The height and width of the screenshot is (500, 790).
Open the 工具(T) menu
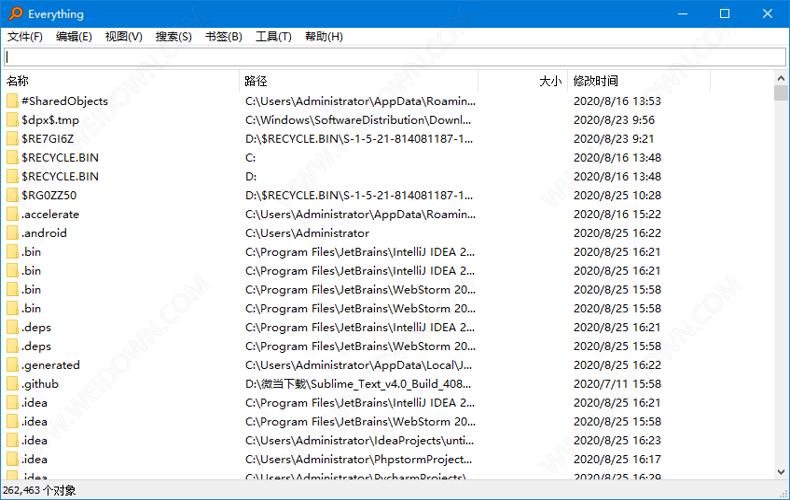coord(273,37)
